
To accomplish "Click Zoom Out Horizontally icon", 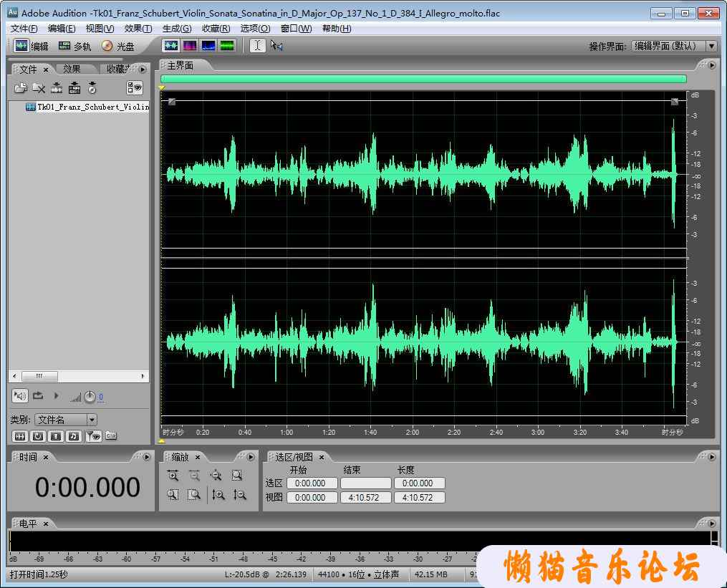I will coord(194,476).
